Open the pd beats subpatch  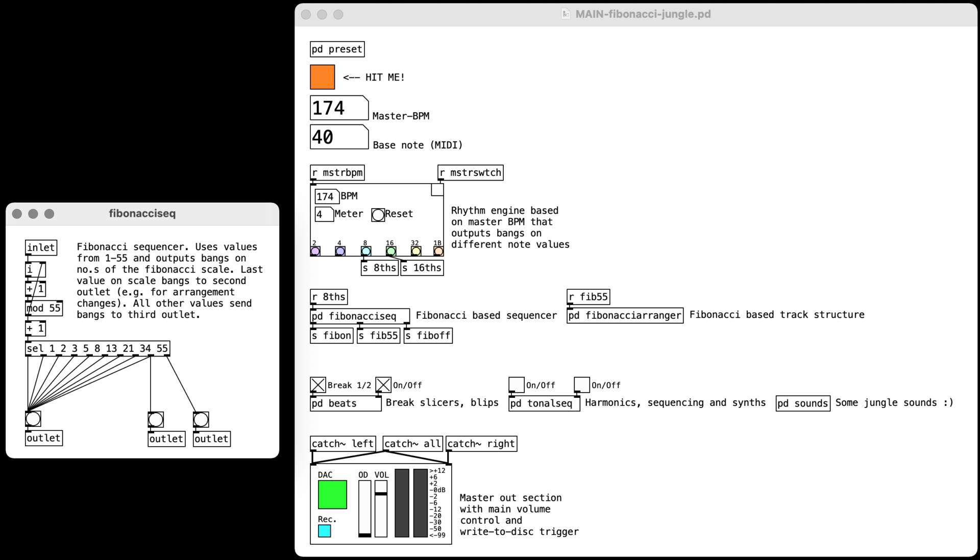click(x=346, y=403)
